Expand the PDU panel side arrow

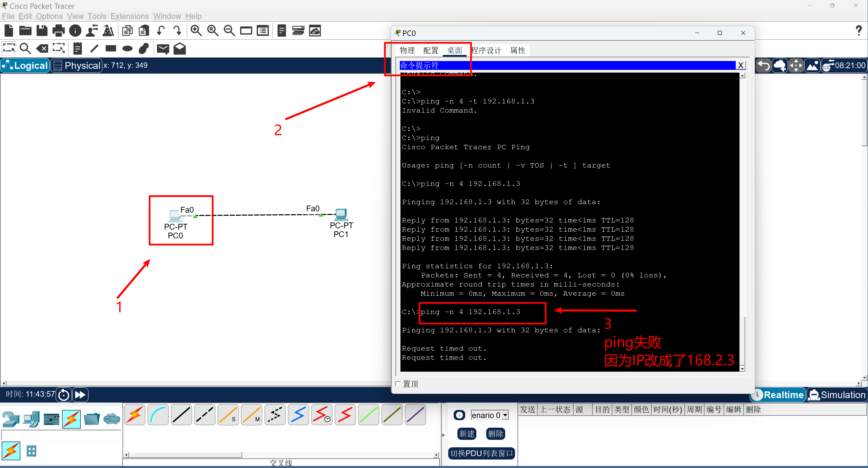(443, 435)
